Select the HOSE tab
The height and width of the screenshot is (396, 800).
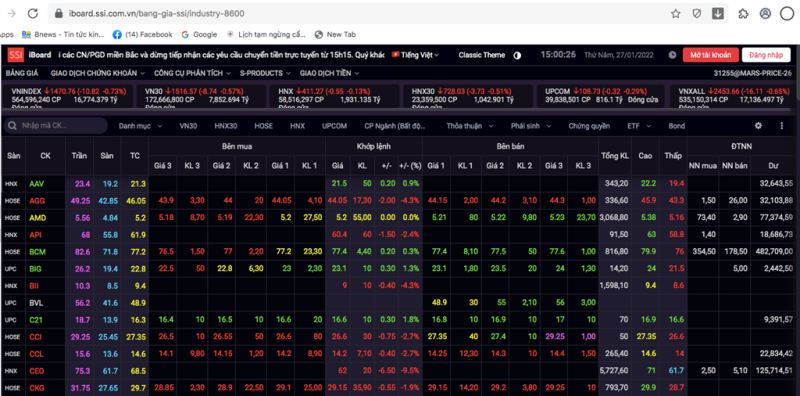point(264,126)
